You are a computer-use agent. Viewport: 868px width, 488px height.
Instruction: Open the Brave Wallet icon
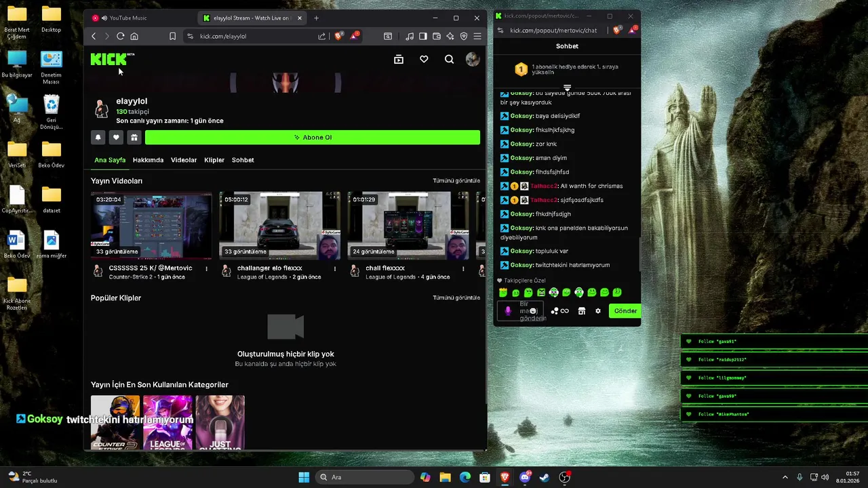click(x=437, y=36)
